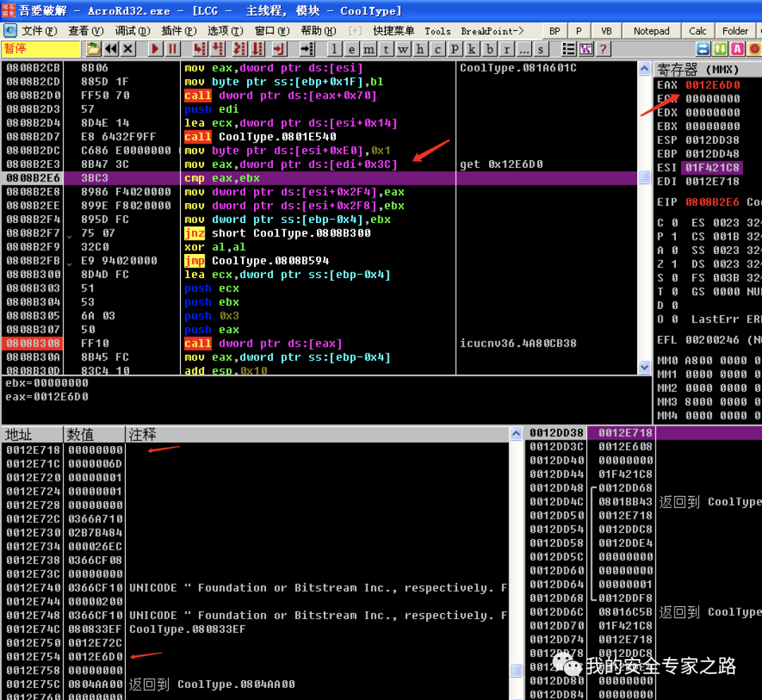
Task: Restart the debugged program
Action: [109, 49]
